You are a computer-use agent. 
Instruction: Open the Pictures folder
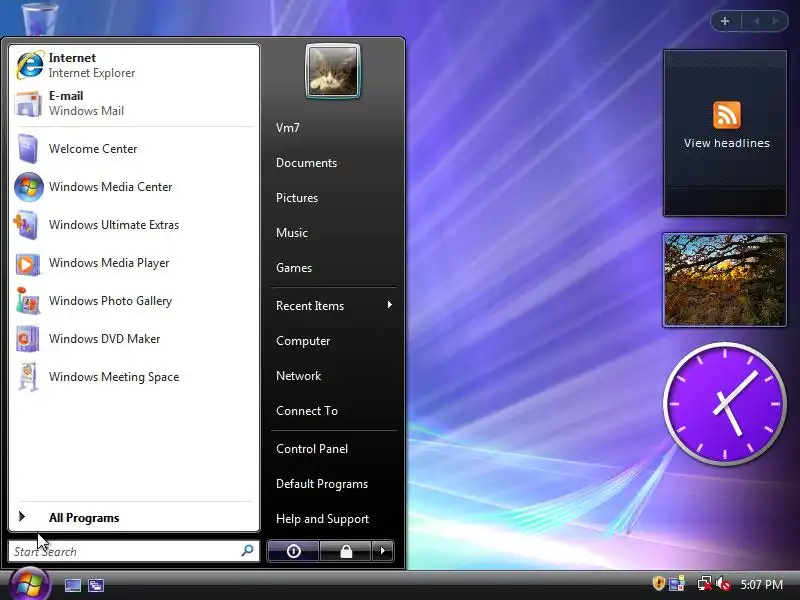tap(297, 198)
